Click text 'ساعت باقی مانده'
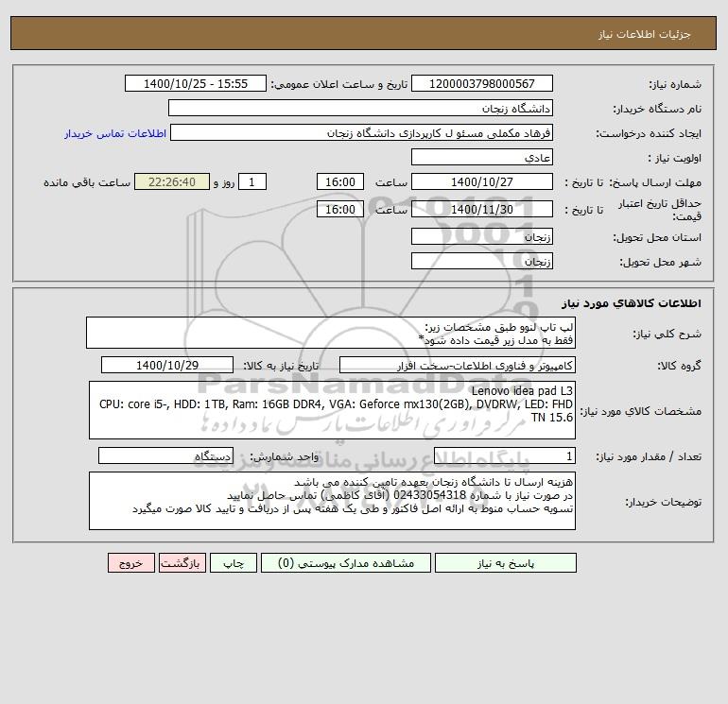The width and height of the screenshot is (728, 704). 87,182
